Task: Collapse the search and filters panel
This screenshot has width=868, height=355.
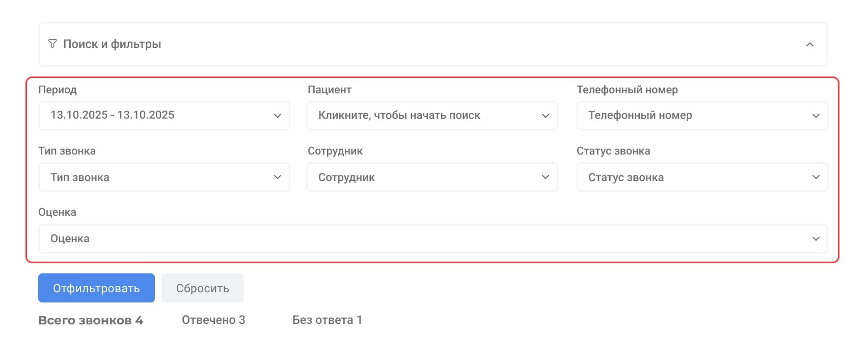Action: [x=809, y=44]
